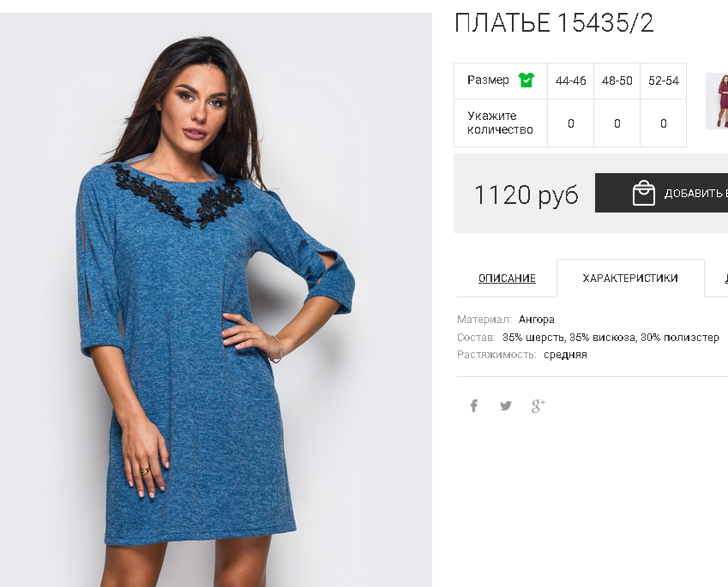Click the green size guide shirt icon

526,81
